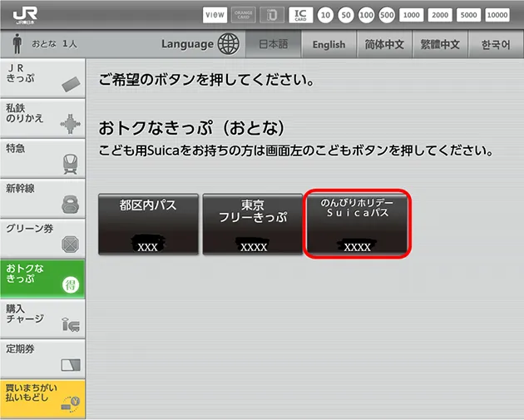This screenshot has height=420, width=524.
Task: Choose the 東京フリーきっぷ button
Action: click(x=253, y=225)
